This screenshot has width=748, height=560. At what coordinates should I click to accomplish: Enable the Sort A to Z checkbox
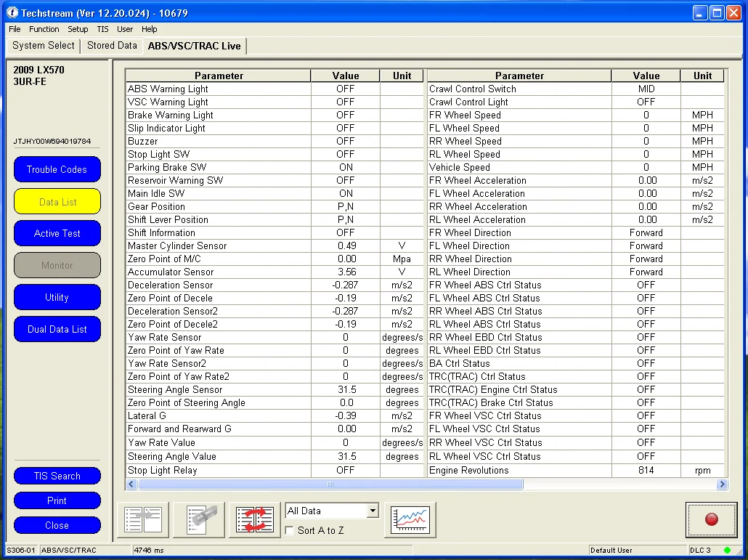point(289,530)
